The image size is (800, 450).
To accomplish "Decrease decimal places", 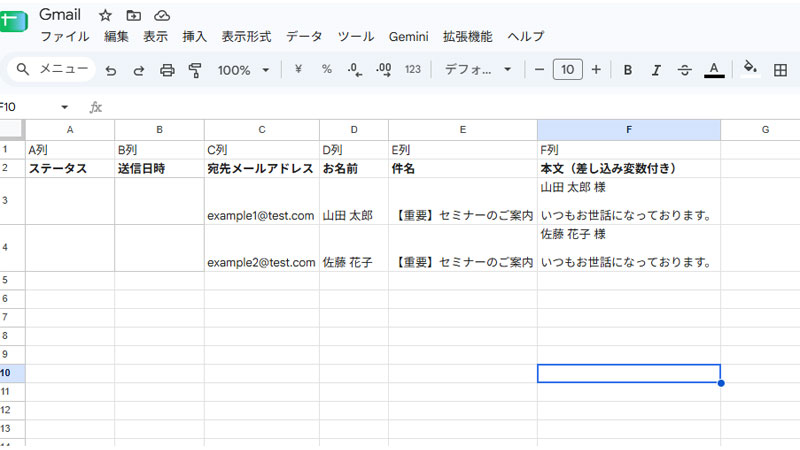I will [355, 70].
